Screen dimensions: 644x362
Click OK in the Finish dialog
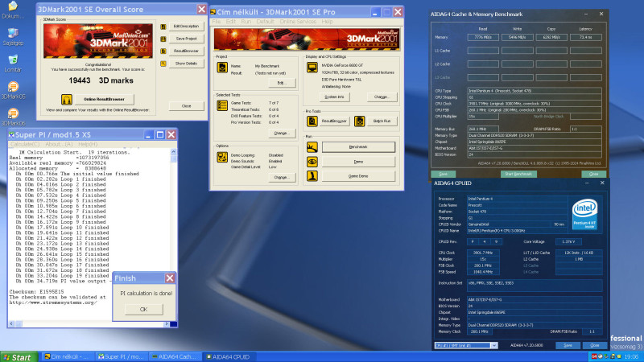143,309
